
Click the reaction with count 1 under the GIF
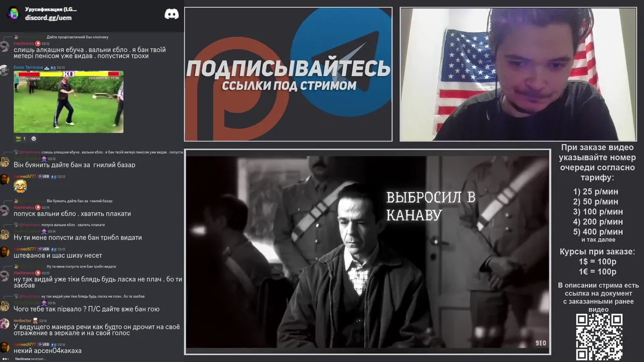[21, 138]
